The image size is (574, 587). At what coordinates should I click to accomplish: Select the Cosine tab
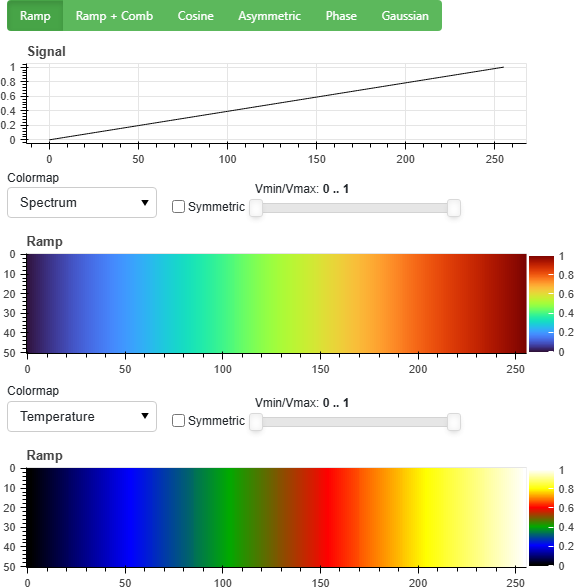(x=195, y=16)
